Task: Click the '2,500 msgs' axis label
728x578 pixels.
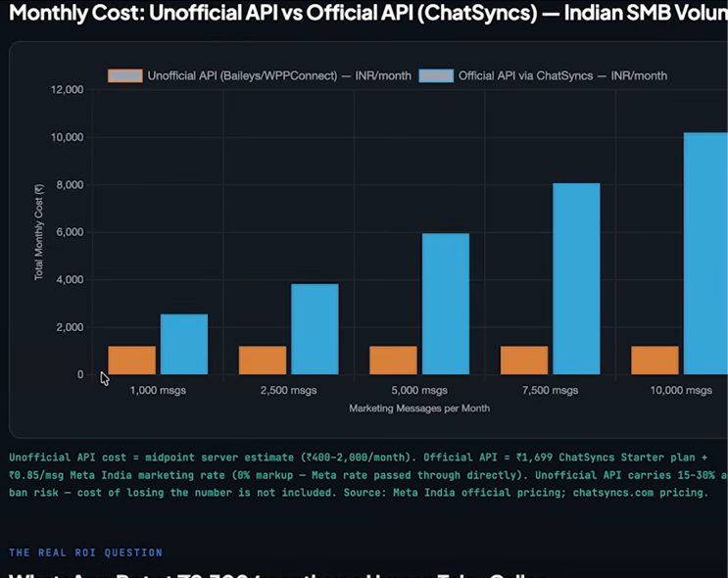Action: point(288,391)
